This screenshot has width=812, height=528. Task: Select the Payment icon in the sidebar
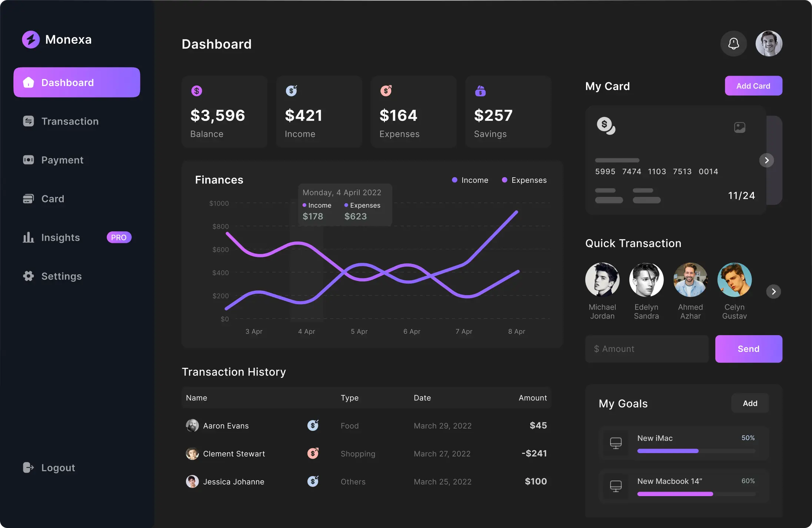click(x=28, y=160)
